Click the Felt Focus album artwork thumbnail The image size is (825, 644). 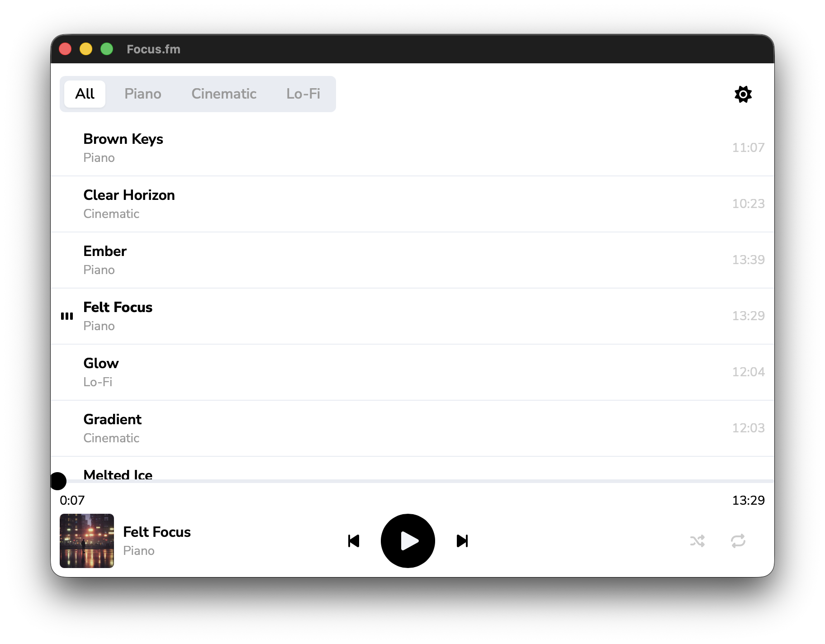click(87, 541)
